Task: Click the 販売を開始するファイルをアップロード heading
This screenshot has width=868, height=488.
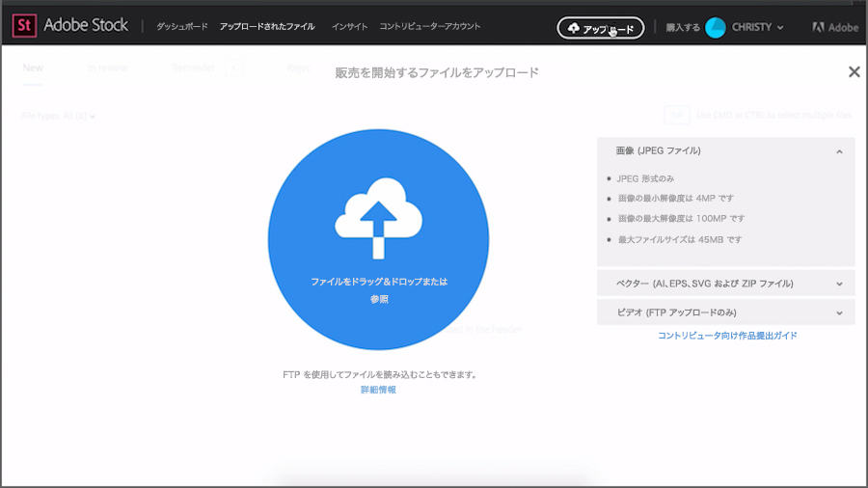Action: point(437,72)
